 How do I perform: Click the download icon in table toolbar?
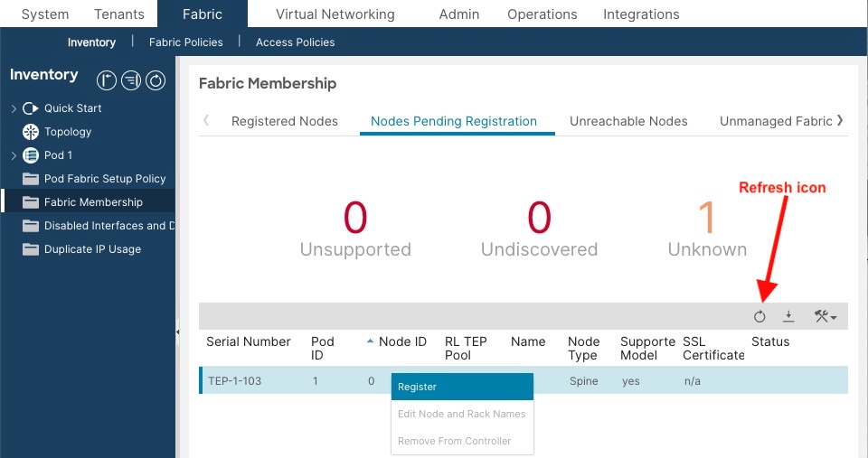[788, 316]
